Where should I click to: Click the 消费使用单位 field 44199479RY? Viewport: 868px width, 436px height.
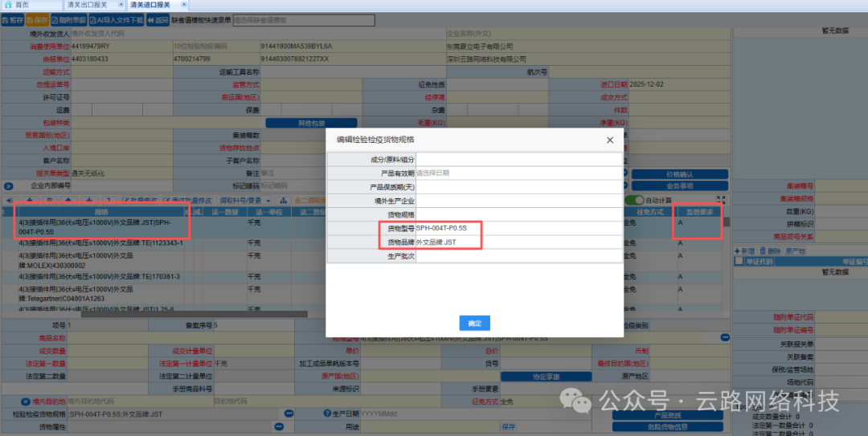[x=122, y=47]
